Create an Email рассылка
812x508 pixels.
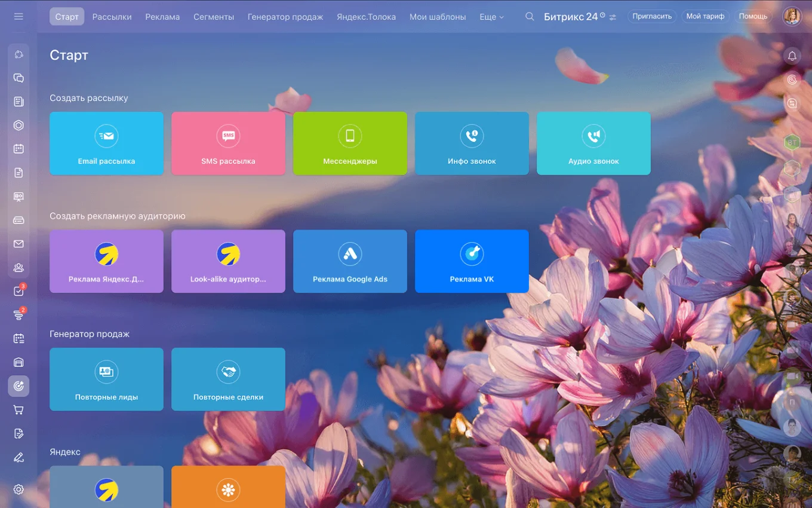tap(106, 143)
